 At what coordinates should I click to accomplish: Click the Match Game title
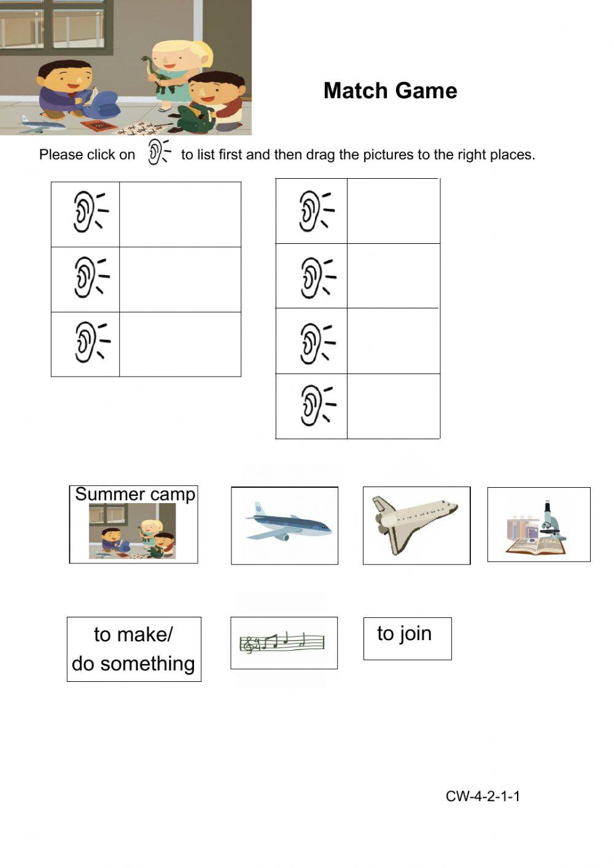pyautogui.click(x=390, y=91)
